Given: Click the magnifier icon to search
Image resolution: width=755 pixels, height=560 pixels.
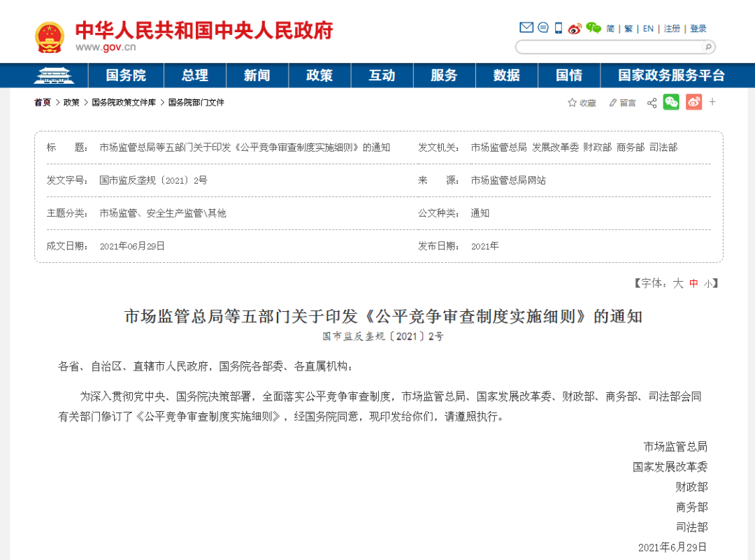Looking at the screenshot, I should click(707, 47).
